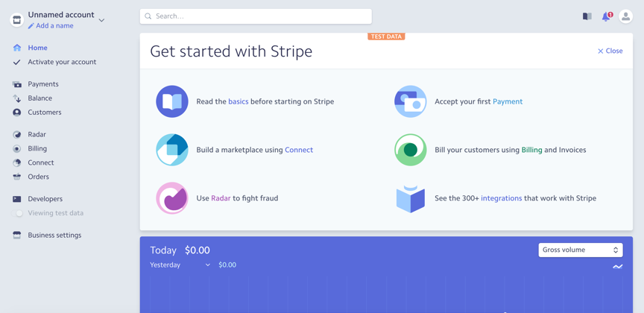This screenshot has width=644, height=313.
Task: Open Connect section in sidebar
Action: pos(41,162)
